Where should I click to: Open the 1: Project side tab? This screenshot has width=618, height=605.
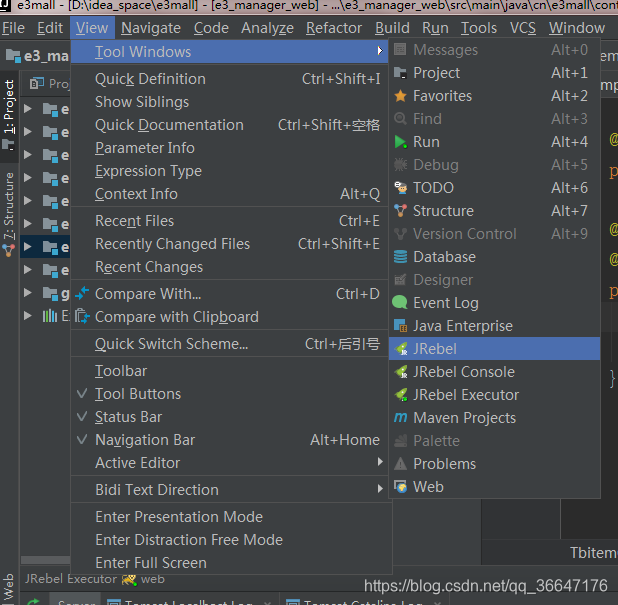coord(9,116)
